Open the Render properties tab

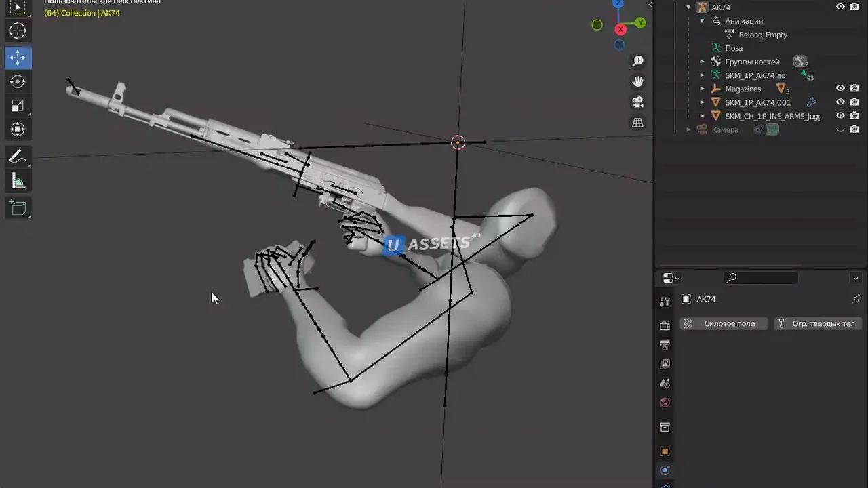click(x=665, y=326)
